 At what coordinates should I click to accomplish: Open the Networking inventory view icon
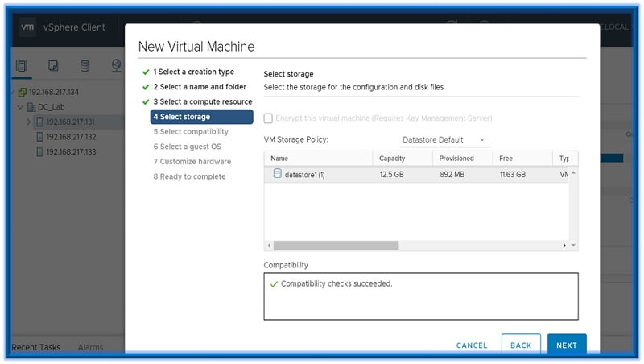pyautogui.click(x=116, y=65)
